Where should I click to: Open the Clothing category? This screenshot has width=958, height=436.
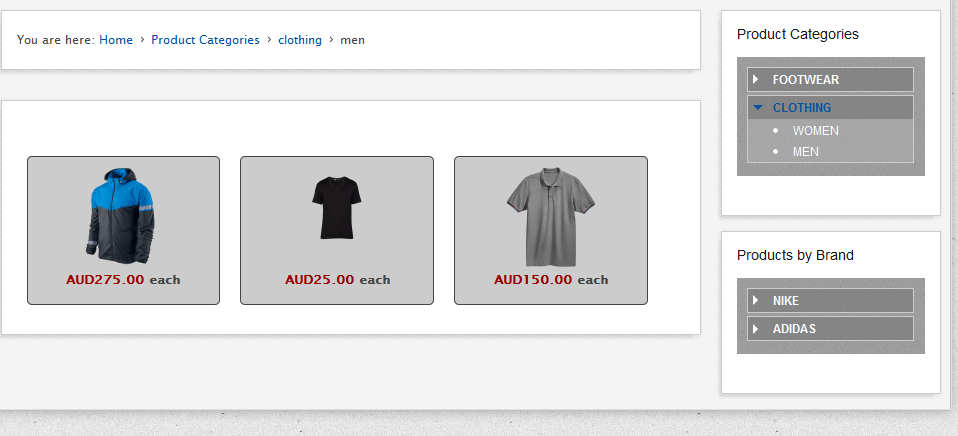click(801, 107)
